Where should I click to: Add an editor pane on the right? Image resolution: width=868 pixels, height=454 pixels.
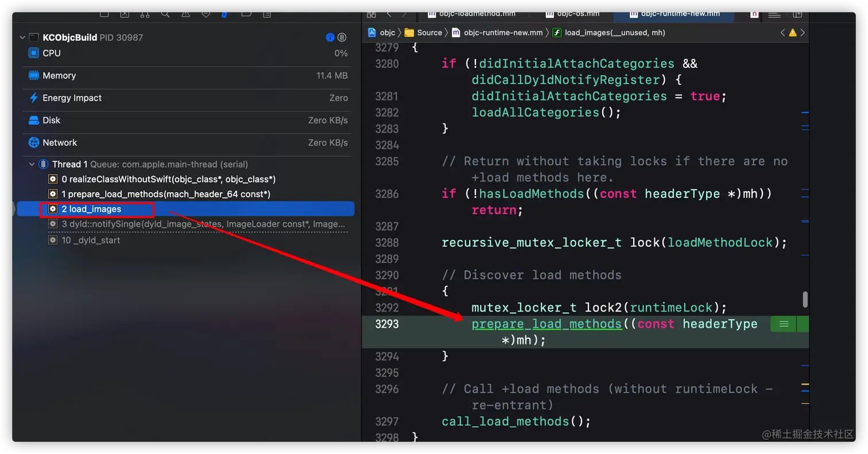[797, 14]
